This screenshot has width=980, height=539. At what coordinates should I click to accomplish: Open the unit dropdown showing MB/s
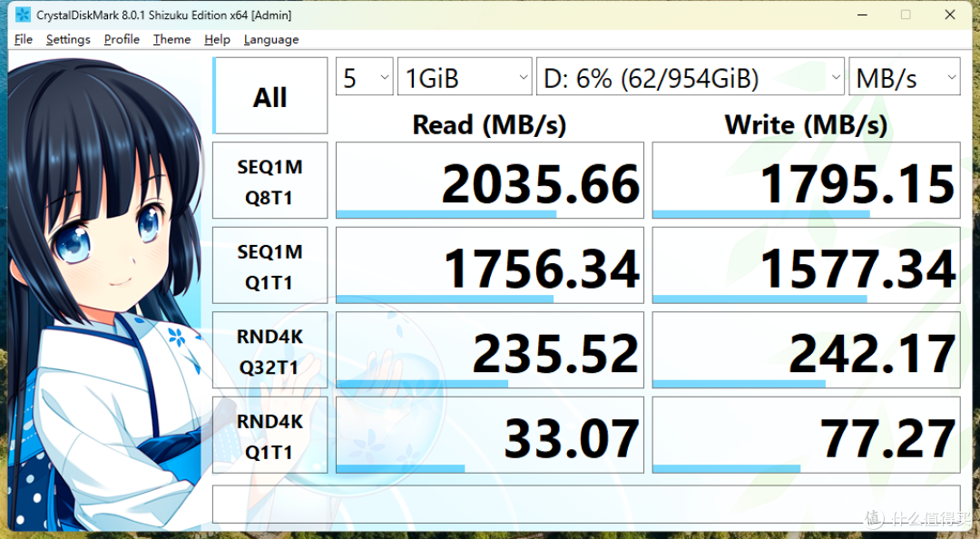tap(905, 77)
